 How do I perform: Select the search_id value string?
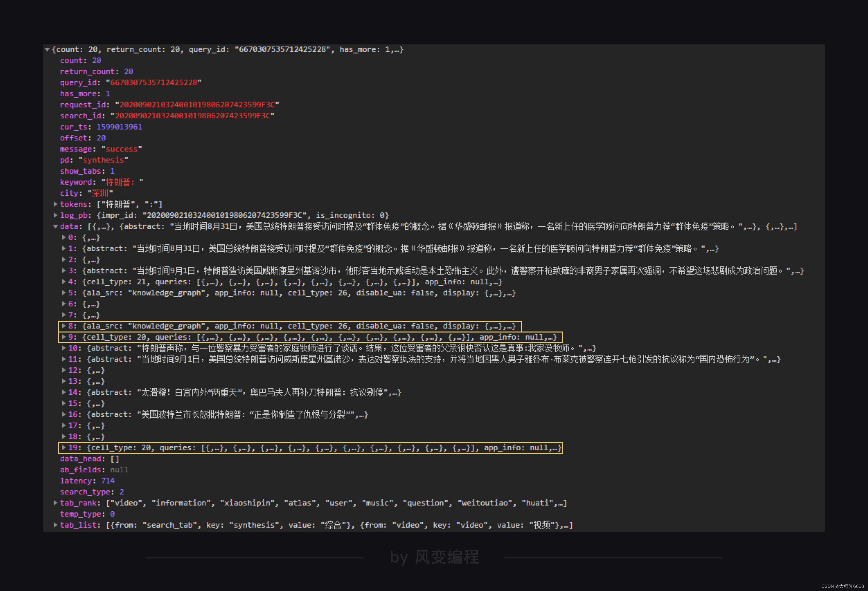pos(192,116)
